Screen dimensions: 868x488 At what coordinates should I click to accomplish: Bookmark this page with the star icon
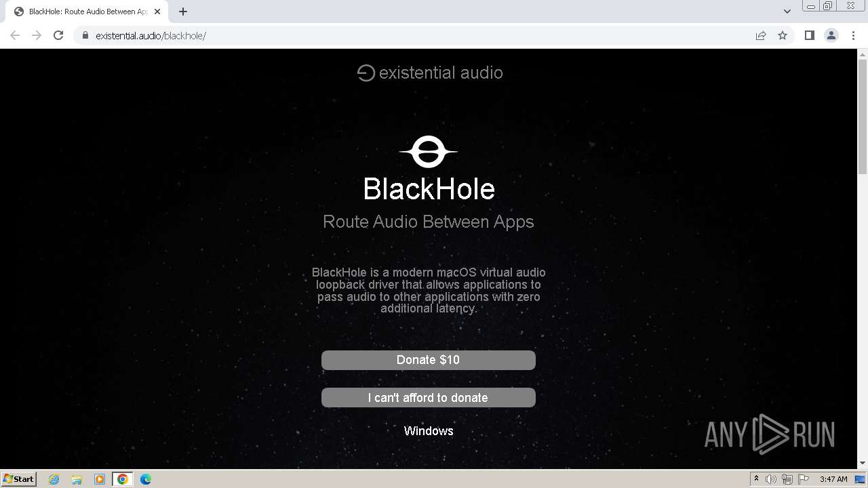783,35
